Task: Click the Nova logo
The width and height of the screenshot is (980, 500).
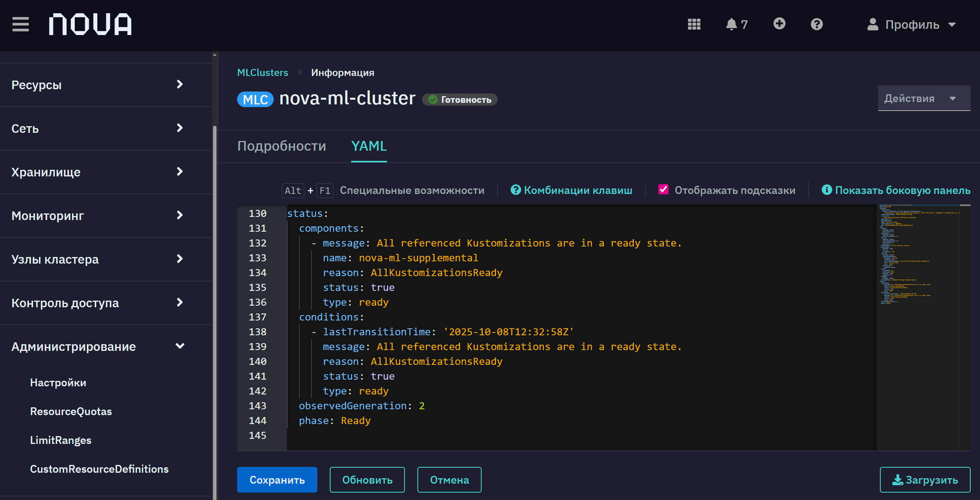Action: 90,24
